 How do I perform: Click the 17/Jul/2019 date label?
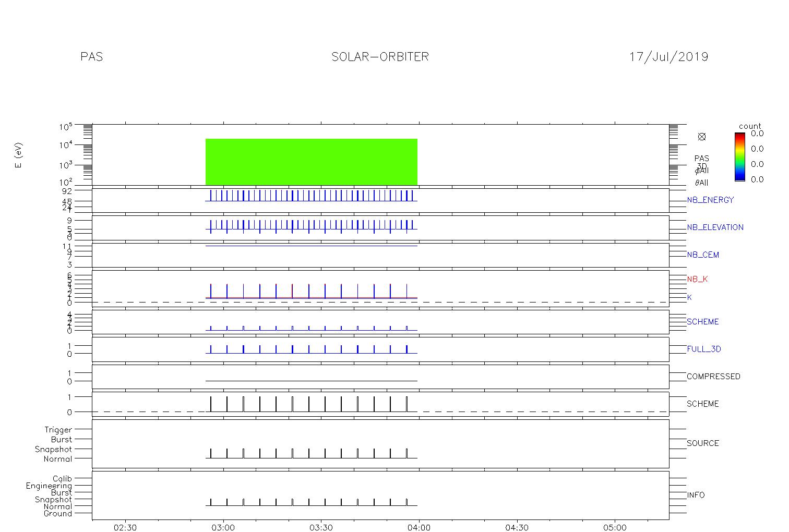[668, 57]
